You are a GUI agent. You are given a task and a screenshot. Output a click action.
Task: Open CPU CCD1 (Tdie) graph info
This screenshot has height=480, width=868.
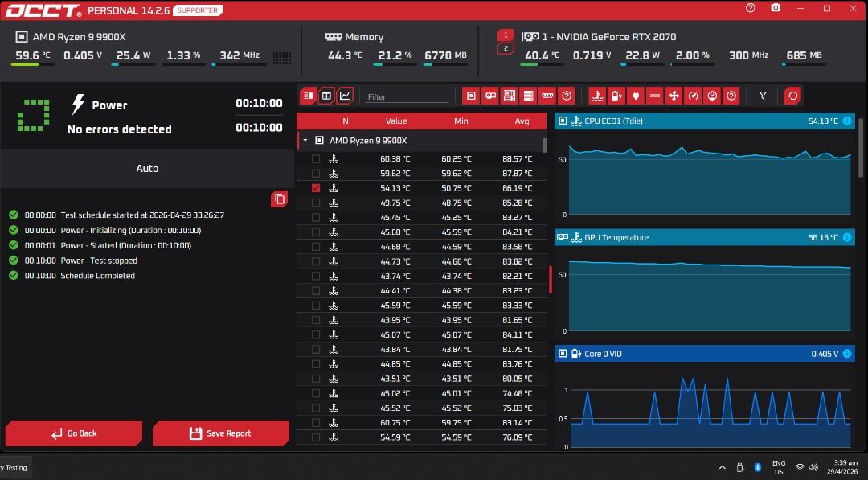click(846, 121)
